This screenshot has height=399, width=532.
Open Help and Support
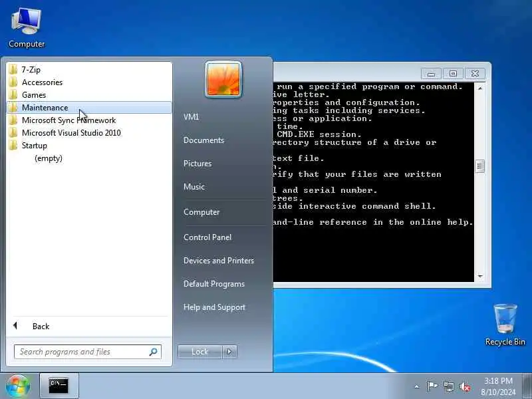pos(214,307)
